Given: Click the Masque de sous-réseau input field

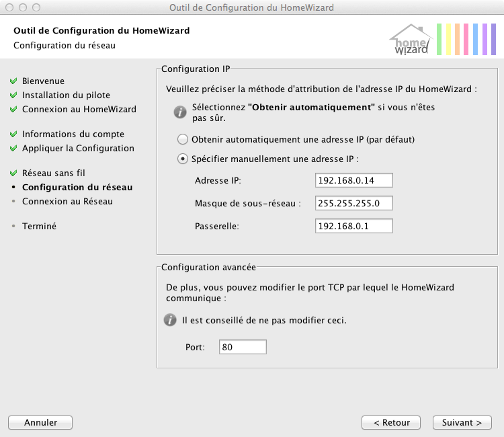Looking at the screenshot, I should pyautogui.click(x=354, y=203).
